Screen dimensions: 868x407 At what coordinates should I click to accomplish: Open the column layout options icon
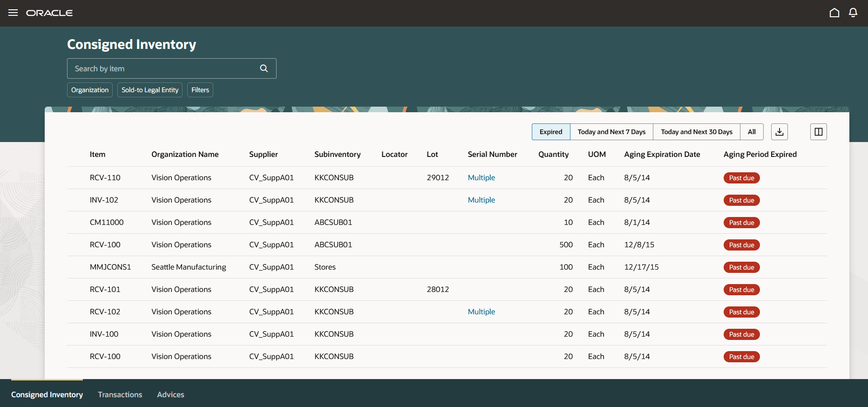tap(818, 132)
